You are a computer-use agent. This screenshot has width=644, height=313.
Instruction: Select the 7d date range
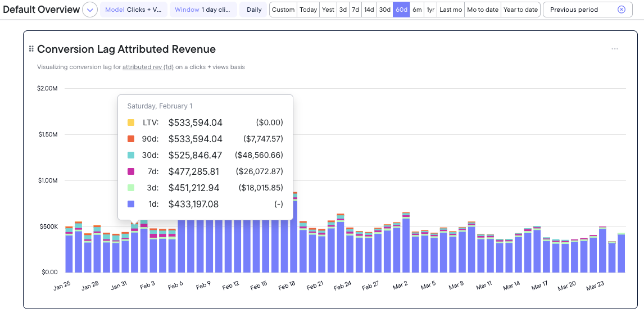tap(356, 10)
